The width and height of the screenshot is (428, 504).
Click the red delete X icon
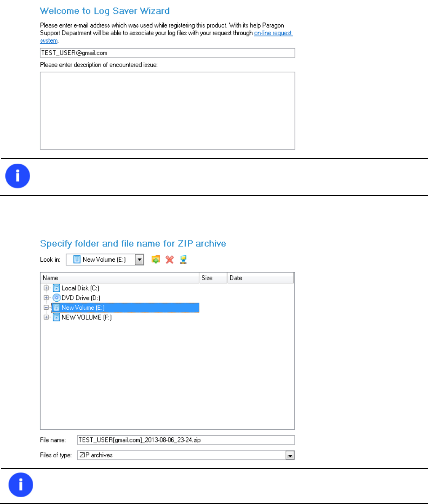(169, 260)
